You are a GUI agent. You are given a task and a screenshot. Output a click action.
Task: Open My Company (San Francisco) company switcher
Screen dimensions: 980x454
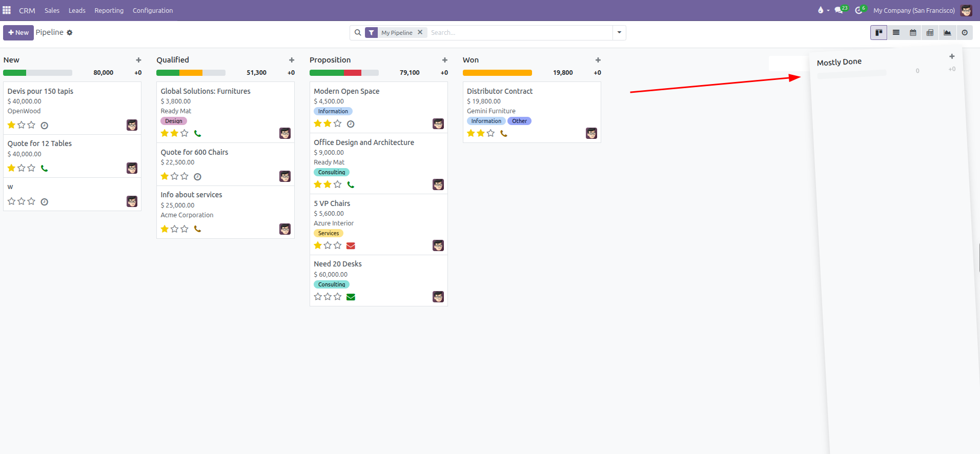pos(914,10)
